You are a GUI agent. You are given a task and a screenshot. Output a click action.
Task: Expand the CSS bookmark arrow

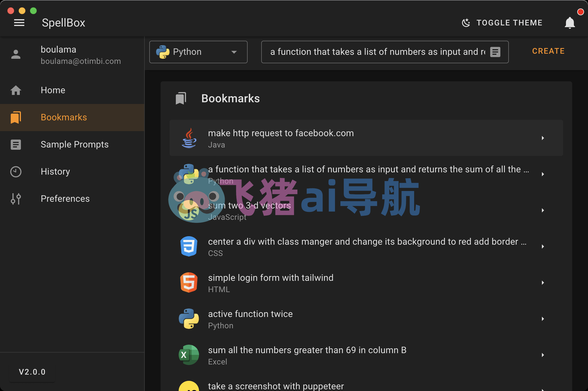point(543,246)
